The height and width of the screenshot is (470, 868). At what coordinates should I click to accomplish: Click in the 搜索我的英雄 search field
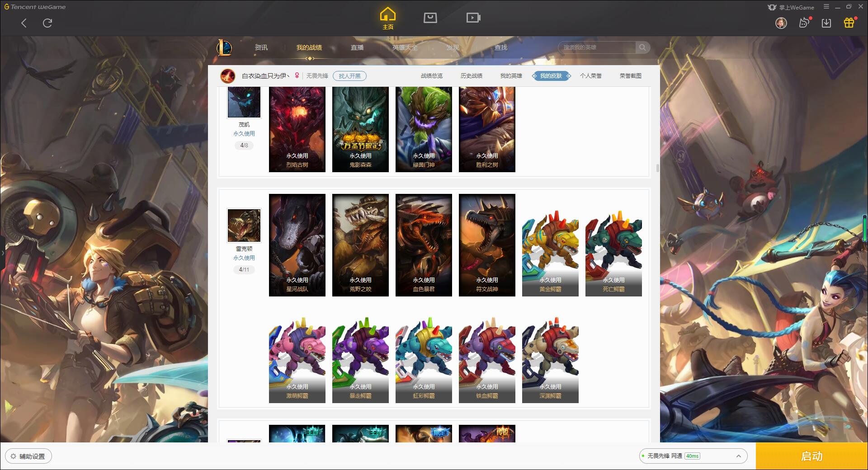(x=597, y=47)
